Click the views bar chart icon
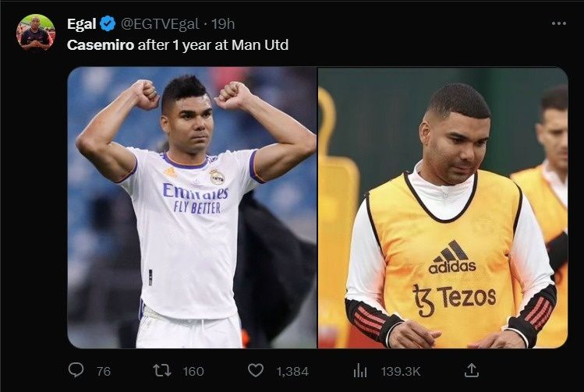 [360, 371]
